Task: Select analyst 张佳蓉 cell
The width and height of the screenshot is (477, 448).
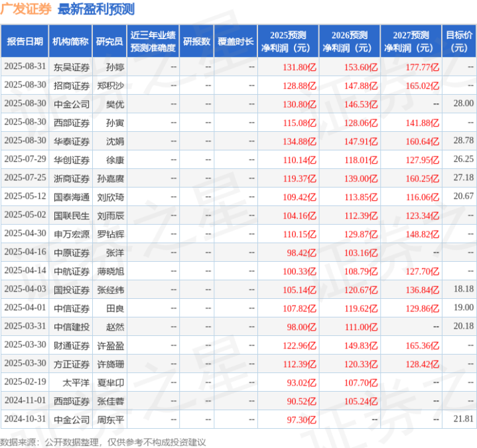Action: (109, 401)
